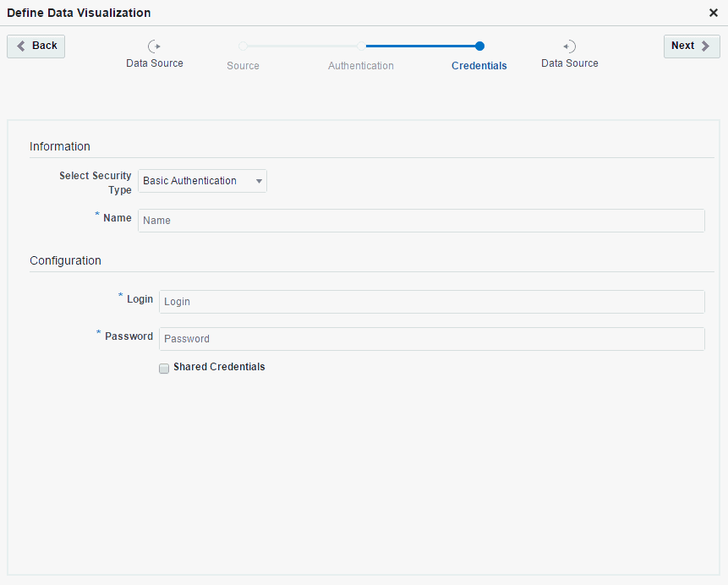Click the Back button
Viewport: 728px width, 585px height.
tap(36, 46)
